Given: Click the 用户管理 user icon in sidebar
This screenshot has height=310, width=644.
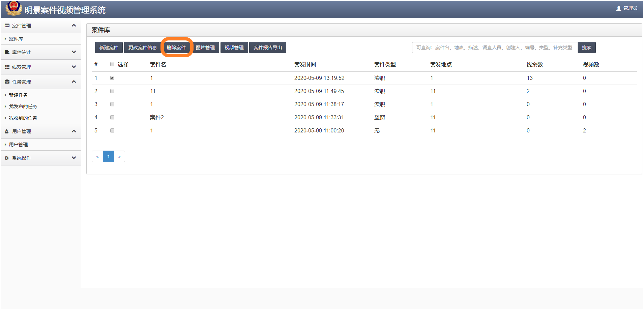Looking at the screenshot, I should (x=6, y=131).
